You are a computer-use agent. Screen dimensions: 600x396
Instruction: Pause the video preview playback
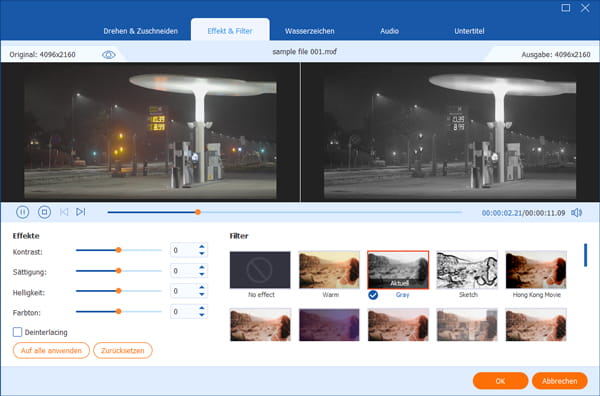pyautogui.click(x=23, y=212)
